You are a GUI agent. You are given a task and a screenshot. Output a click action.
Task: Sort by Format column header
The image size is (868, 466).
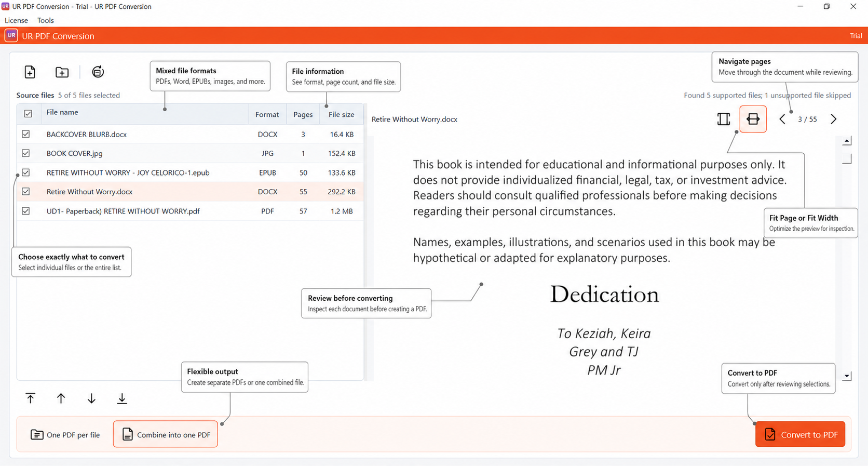click(267, 114)
